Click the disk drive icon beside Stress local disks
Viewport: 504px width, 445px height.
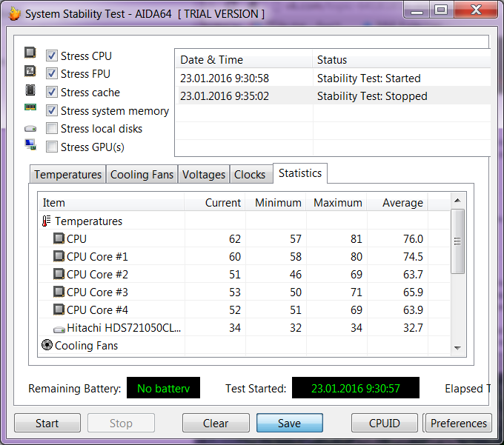30,129
